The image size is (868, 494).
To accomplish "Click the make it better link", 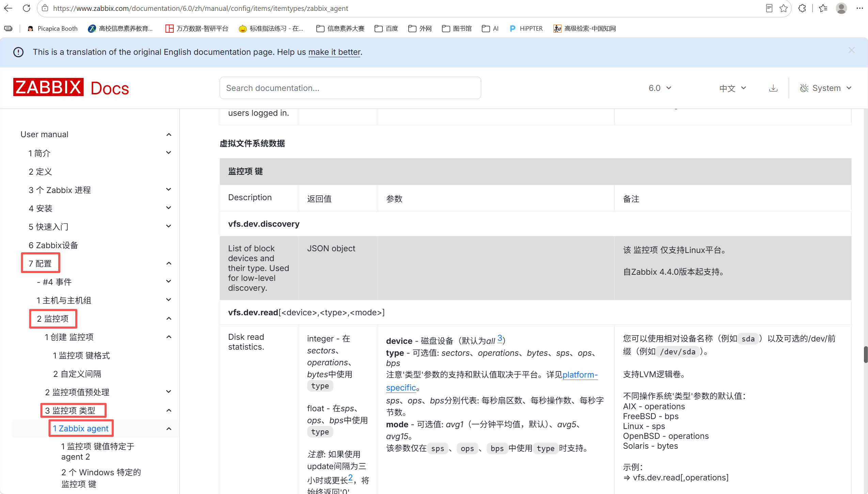I will (334, 52).
